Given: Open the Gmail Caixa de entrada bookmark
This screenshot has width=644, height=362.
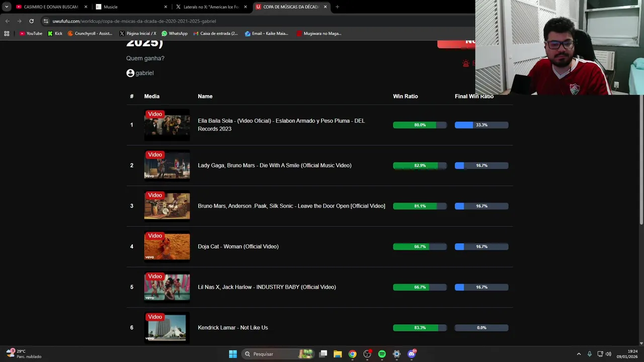Looking at the screenshot, I should (x=216, y=34).
